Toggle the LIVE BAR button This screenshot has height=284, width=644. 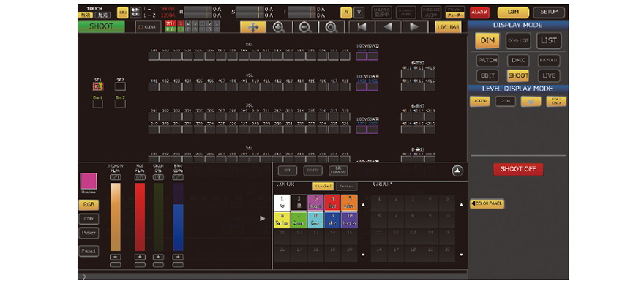click(x=448, y=27)
